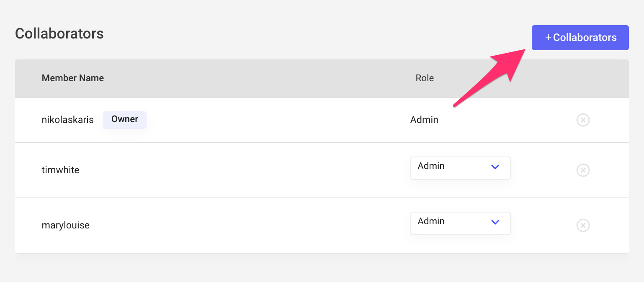The image size is (644, 282).
Task: Click the plus icon in Collaborators button
Action: click(548, 38)
